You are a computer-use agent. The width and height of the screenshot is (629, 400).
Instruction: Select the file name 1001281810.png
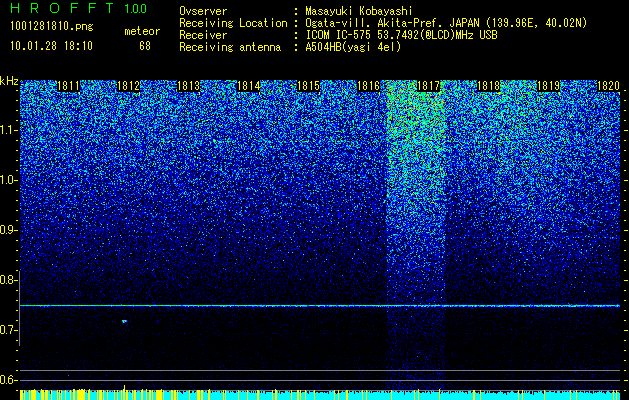click(x=51, y=26)
